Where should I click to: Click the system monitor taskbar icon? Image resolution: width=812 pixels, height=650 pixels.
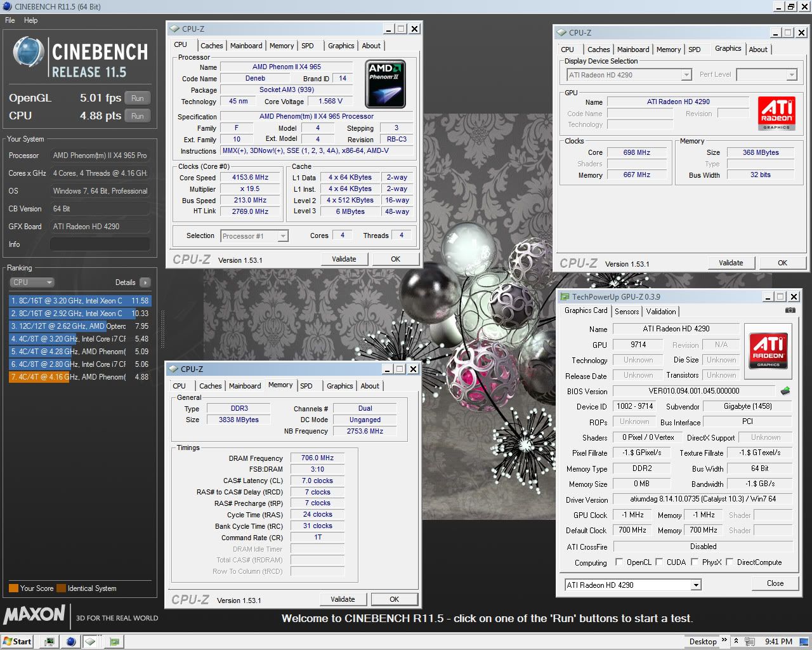(x=49, y=641)
